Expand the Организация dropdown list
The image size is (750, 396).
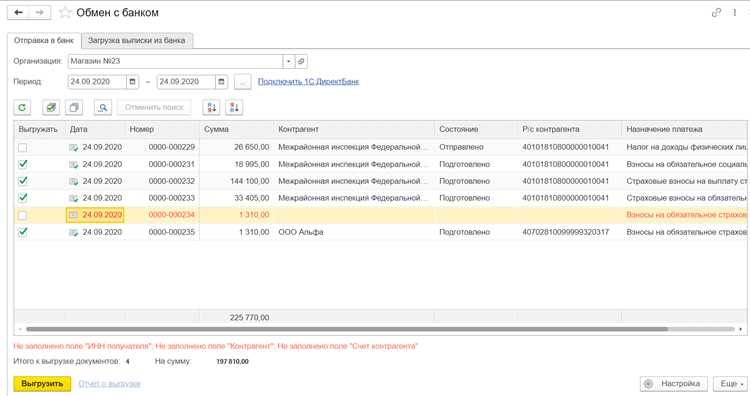(x=288, y=61)
